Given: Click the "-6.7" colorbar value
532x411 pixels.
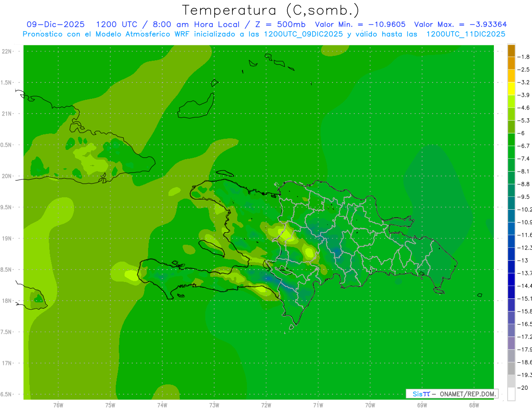Looking at the screenshot, I should coord(524,146).
